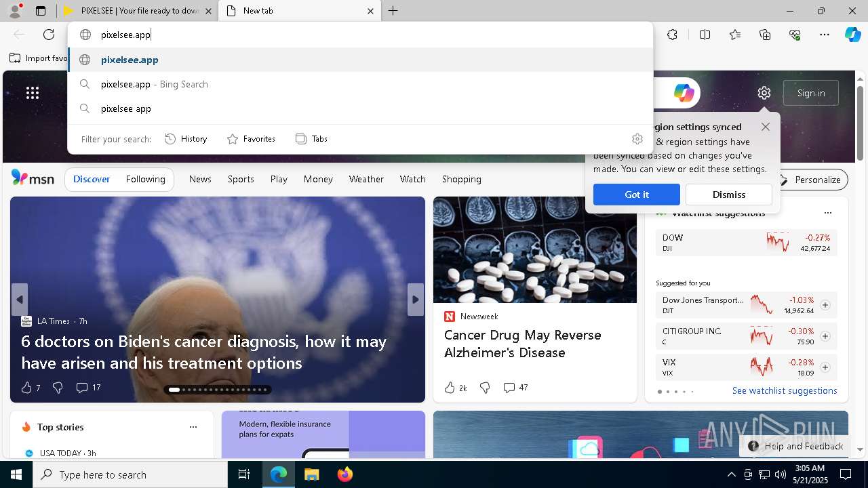Viewport: 868px width, 488px height.
Task: Refresh the page with reload icon
Action: (x=49, y=35)
